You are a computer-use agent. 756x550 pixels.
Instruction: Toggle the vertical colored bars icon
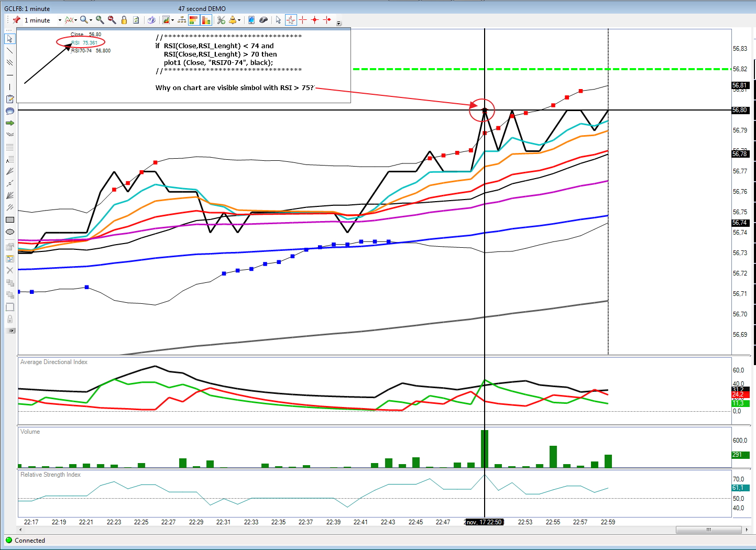tap(206, 20)
